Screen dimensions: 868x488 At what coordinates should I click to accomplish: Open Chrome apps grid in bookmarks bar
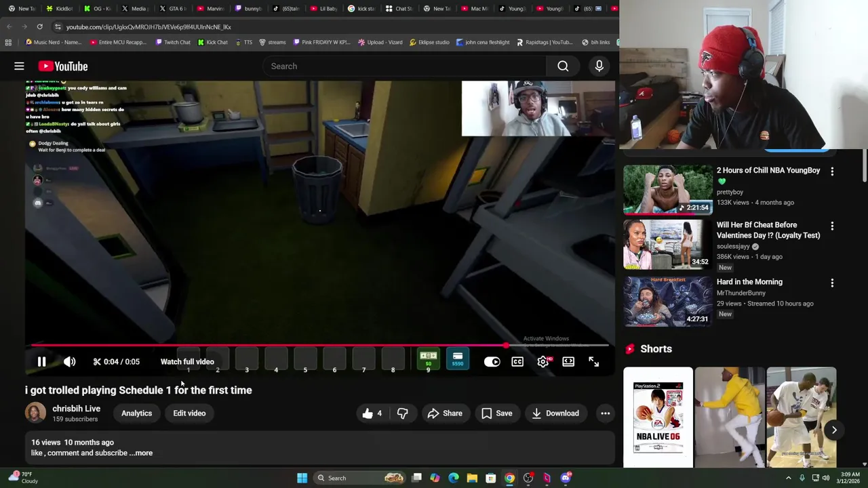coord(8,42)
